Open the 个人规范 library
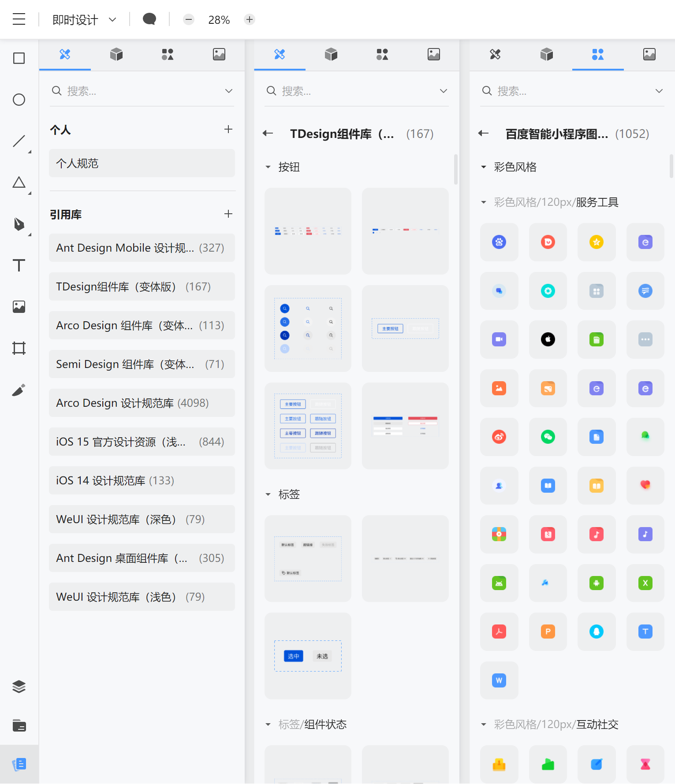Screen dimensions: 675x784 click(142, 163)
